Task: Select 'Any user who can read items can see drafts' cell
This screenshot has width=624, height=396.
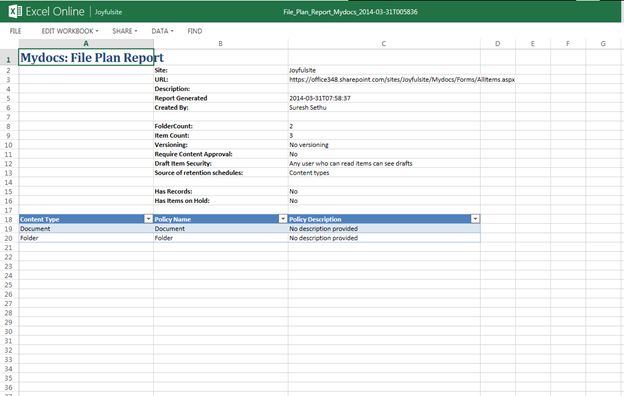Action: click(x=384, y=164)
